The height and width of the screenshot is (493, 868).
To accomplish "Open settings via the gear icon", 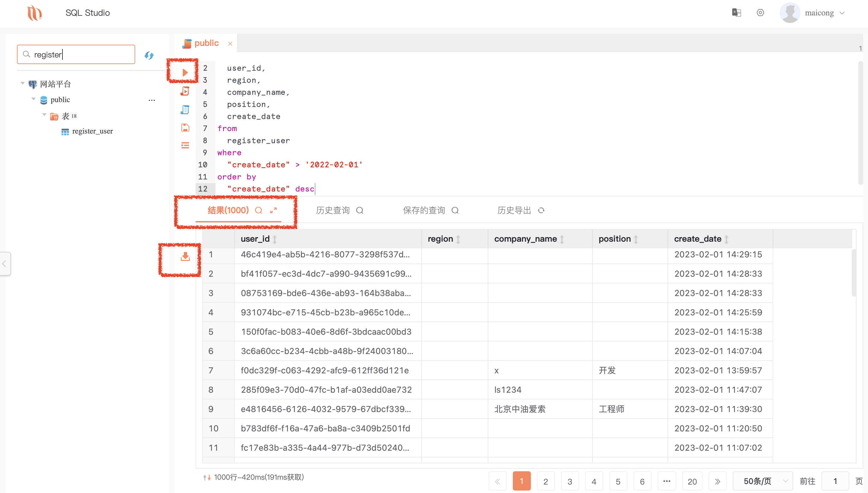I will coord(760,12).
